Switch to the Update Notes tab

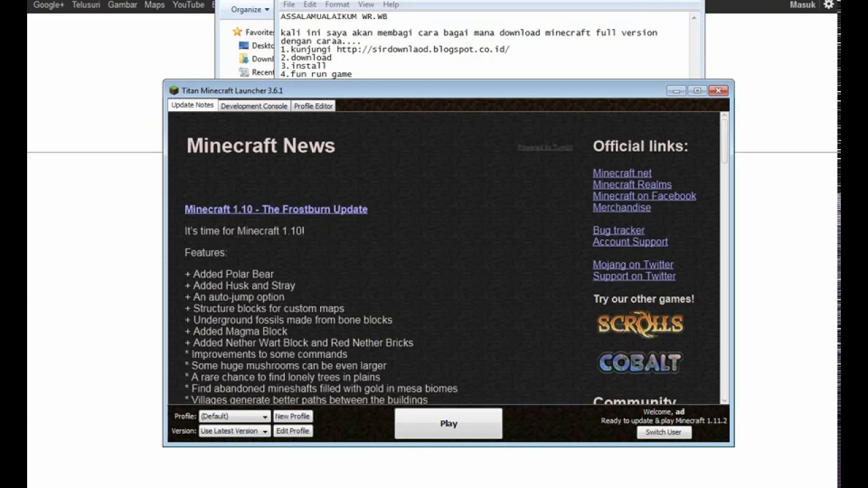click(x=193, y=105)
